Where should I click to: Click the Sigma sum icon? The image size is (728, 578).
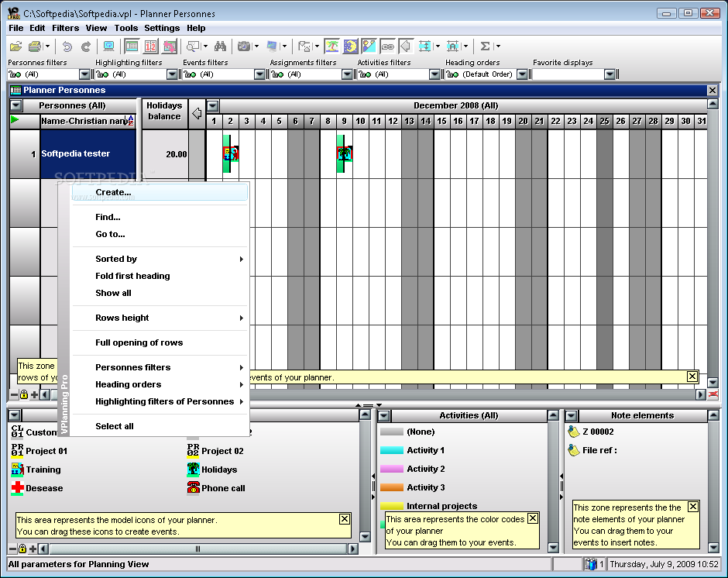(x=485, y=46)
